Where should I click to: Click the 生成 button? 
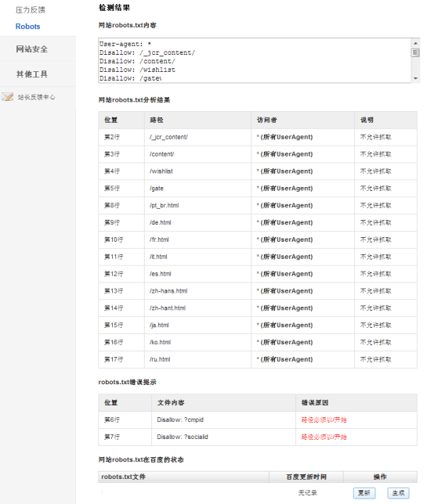click(398, 493)
